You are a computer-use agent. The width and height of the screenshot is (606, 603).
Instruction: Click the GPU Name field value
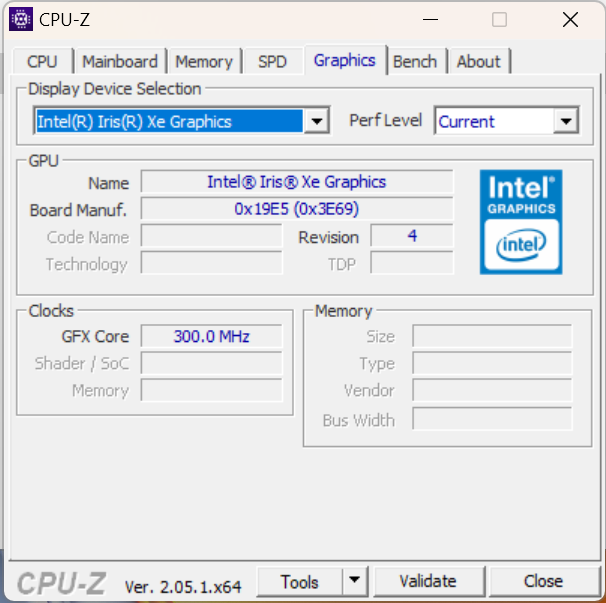[x=297, y=182]
